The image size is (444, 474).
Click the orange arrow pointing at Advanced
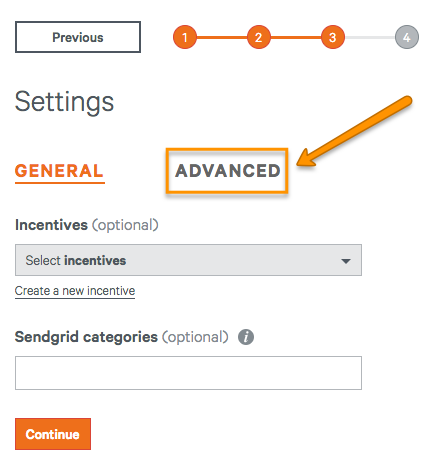pyautogui.click(x=355, y=131)
